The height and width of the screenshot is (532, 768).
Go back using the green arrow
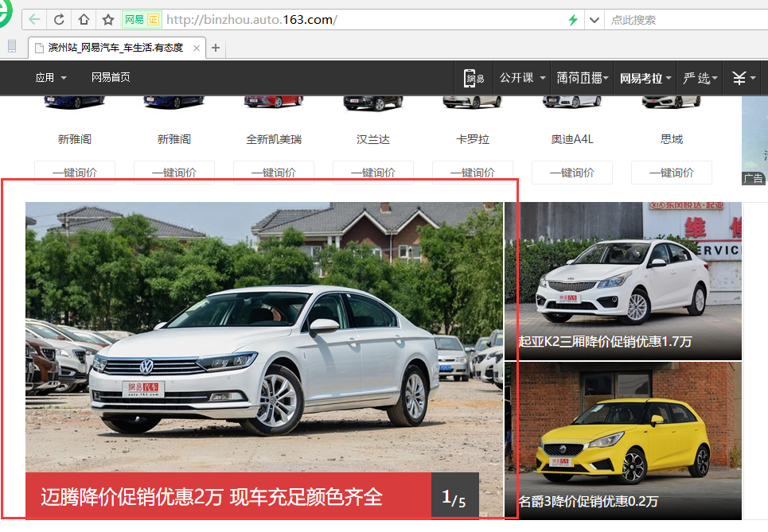(34, 20)
